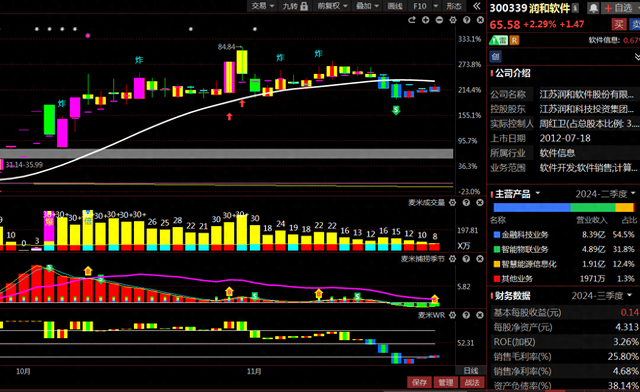The image size is (640, 392).
Task: Open the 财务数据 2024-三季度 period dropdown
Action: tap(602, 296)
